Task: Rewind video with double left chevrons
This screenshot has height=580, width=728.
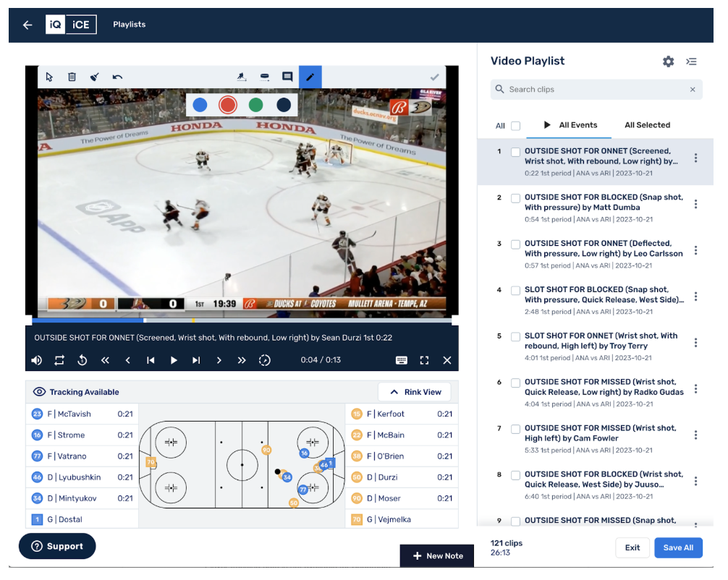Action: click(x=105, y=361)
